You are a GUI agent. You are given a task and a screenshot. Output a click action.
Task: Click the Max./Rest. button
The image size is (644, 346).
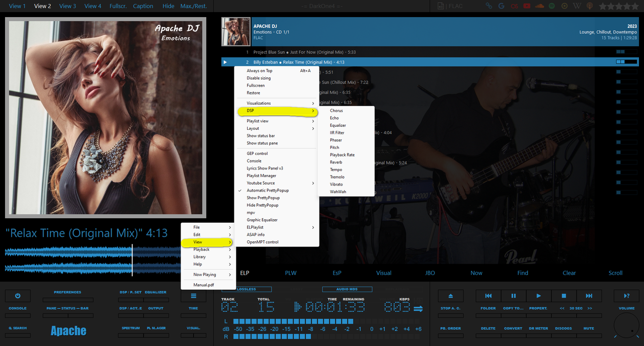[193, 6]
